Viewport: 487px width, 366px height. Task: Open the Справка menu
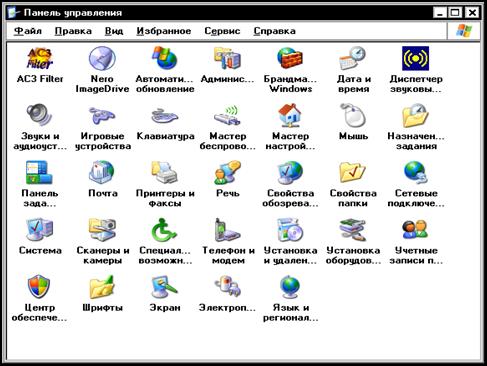[x=275, y=31]
